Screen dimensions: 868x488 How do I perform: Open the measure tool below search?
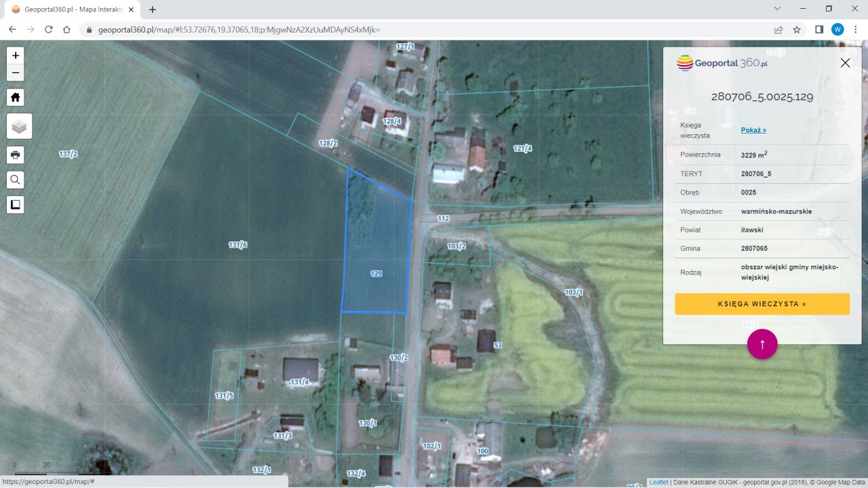16,205
